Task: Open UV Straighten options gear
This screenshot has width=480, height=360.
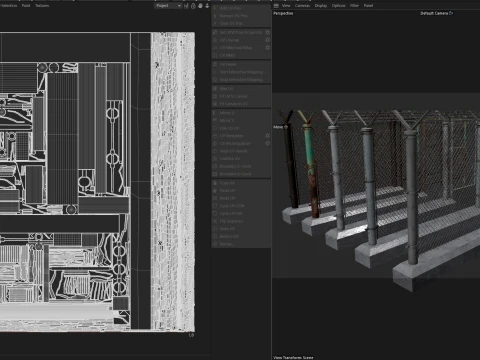Action: (x=267, y=136)
